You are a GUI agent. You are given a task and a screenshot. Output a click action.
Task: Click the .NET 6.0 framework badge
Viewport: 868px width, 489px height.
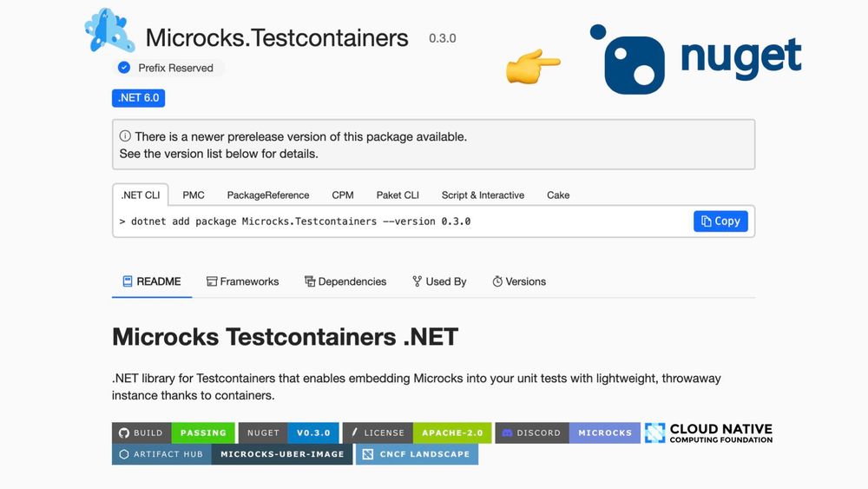pos(138,98)
